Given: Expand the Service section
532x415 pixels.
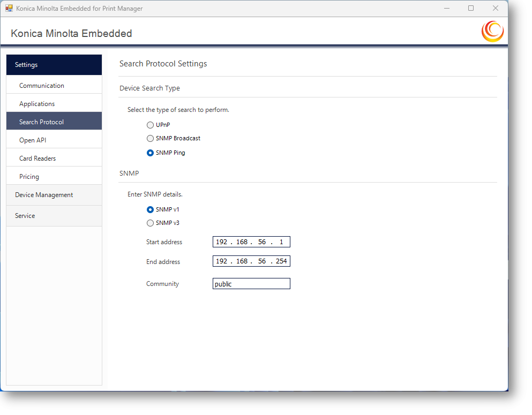Looking at the screenshot, I should (54, 216).
